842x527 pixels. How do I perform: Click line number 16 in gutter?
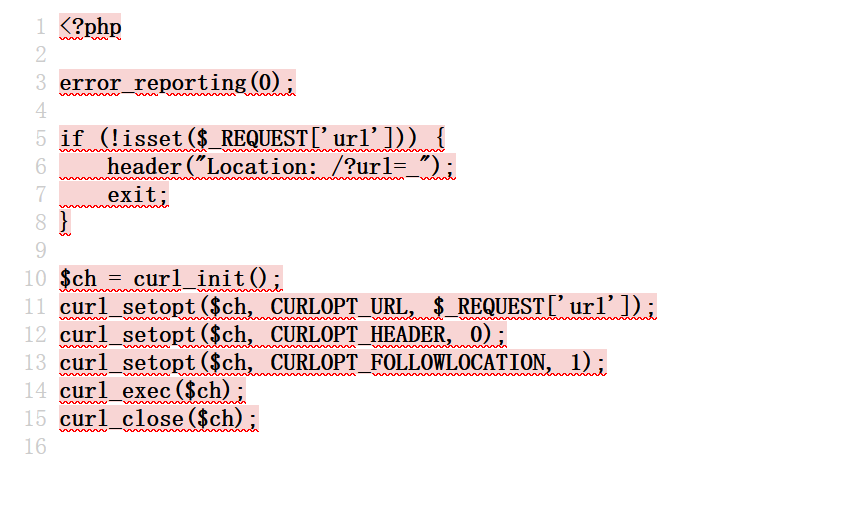point(35,446)
